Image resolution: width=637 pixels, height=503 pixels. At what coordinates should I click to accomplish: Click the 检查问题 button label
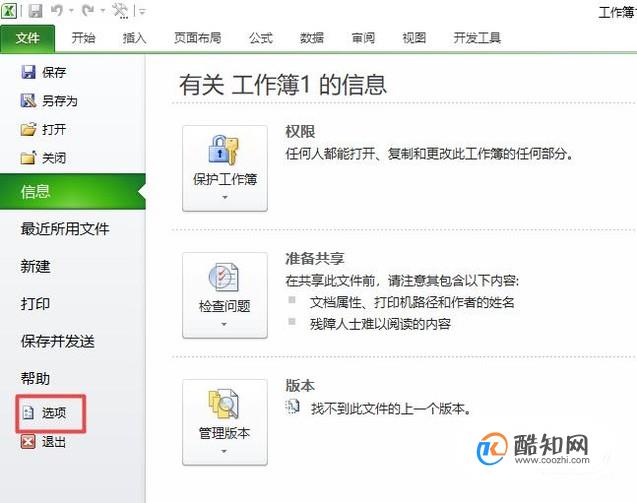[x=225, y=306]
